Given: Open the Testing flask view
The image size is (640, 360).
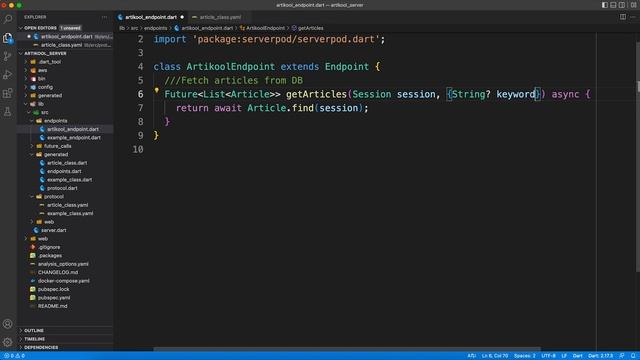Looking at the screenshot, I should click(x=7, y=112).
